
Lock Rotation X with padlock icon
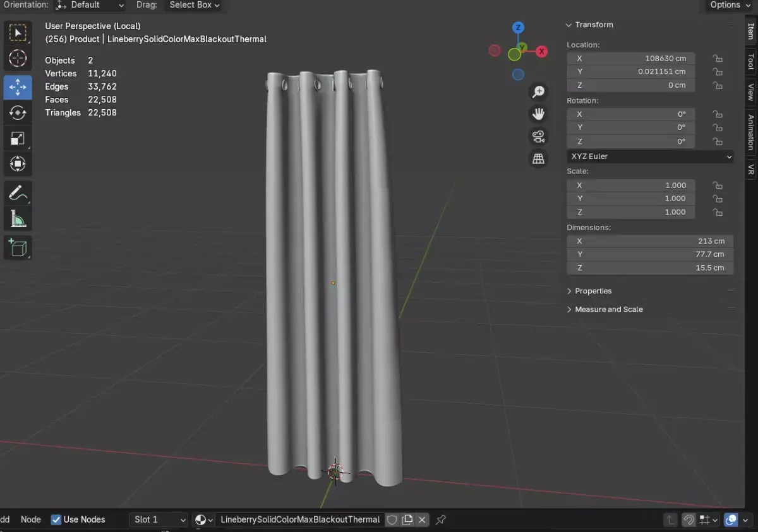(718, 114)
